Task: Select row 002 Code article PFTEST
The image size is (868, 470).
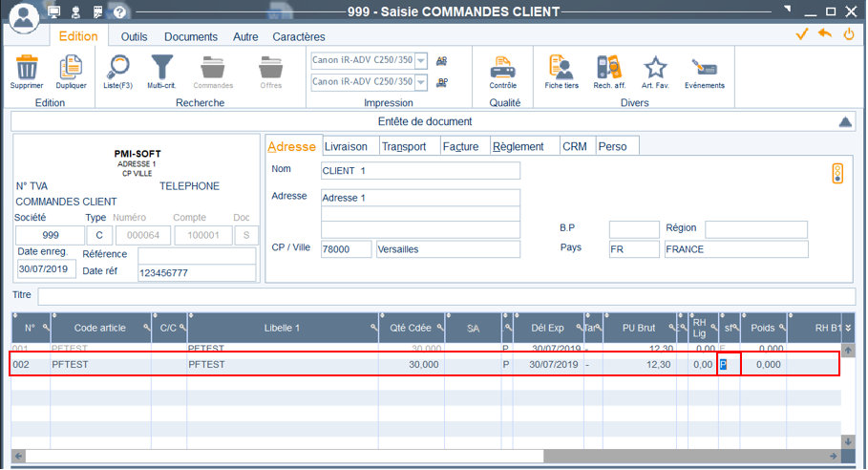Action: (x=100, y=364)
